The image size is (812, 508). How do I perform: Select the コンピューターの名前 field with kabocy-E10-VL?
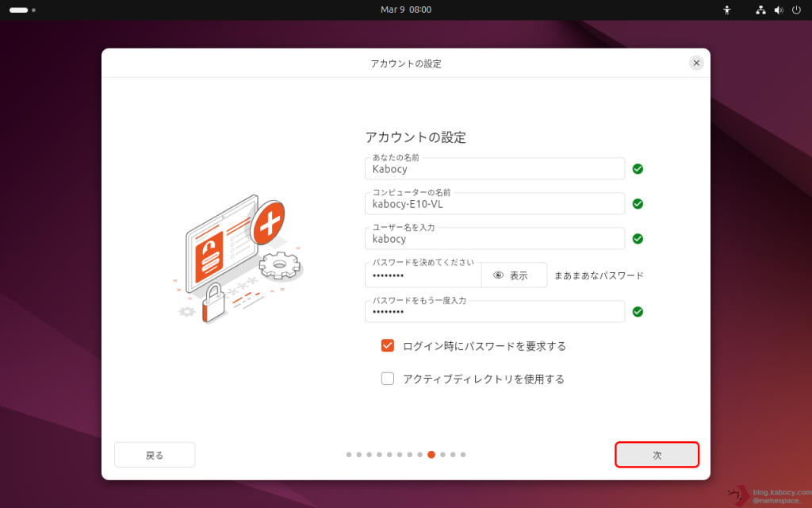coord(495,204)
